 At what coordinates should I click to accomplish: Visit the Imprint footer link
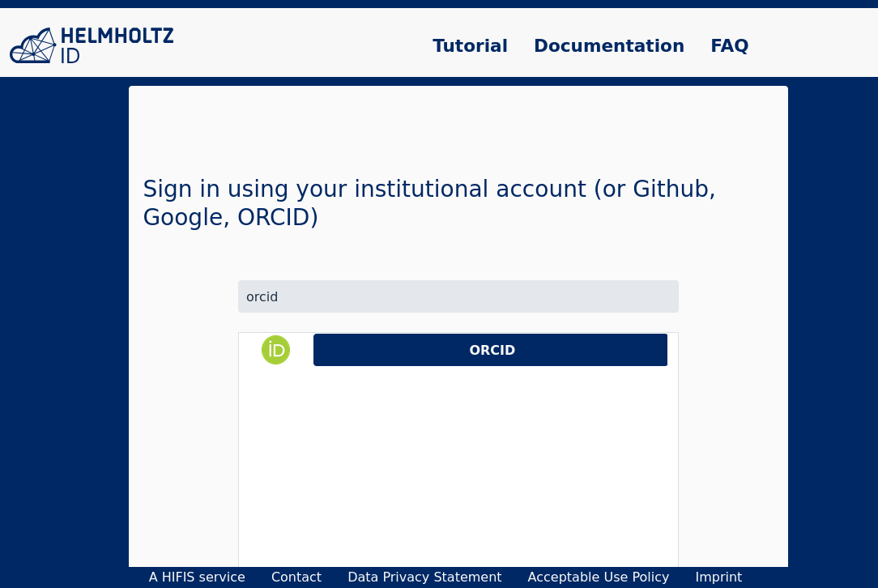pos(718,577)
